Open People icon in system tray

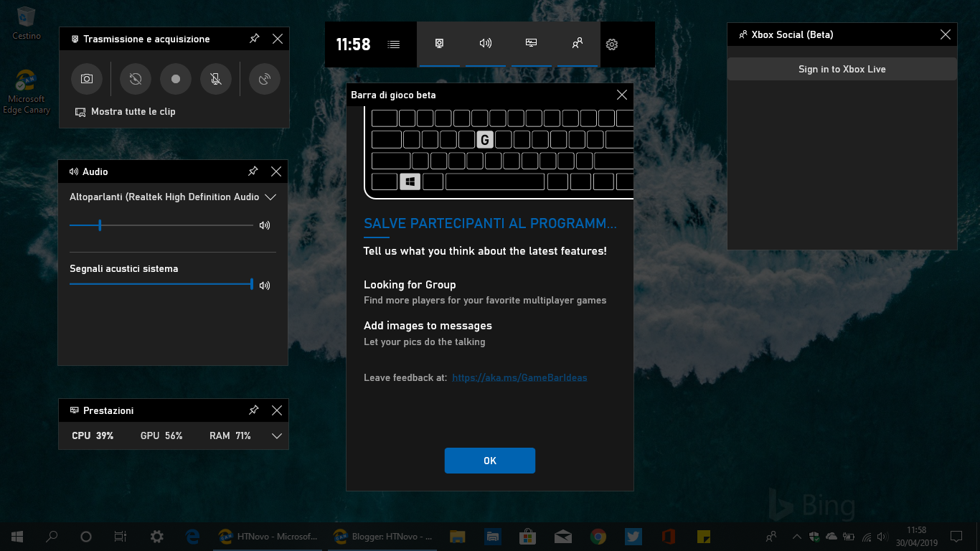pos(771,537)
